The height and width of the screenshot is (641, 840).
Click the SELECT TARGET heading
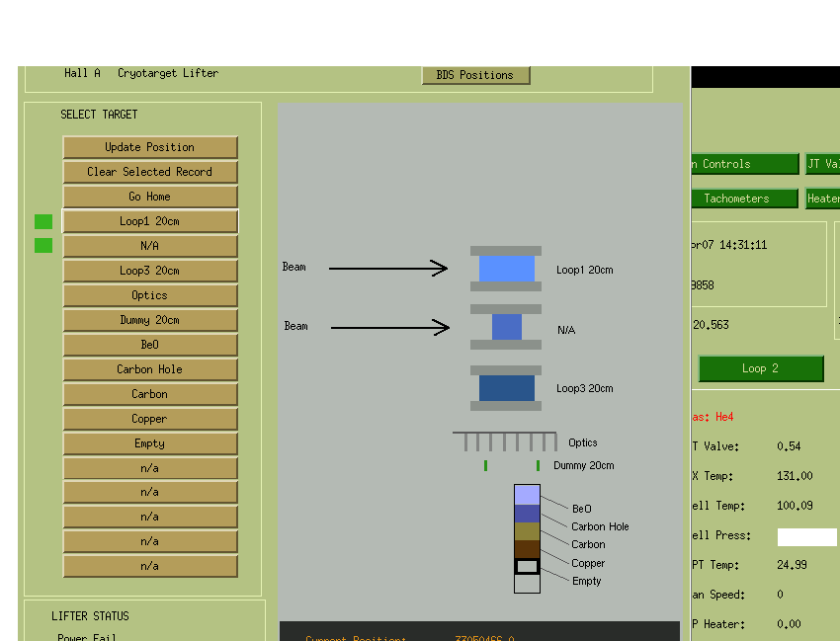[99, 115]
